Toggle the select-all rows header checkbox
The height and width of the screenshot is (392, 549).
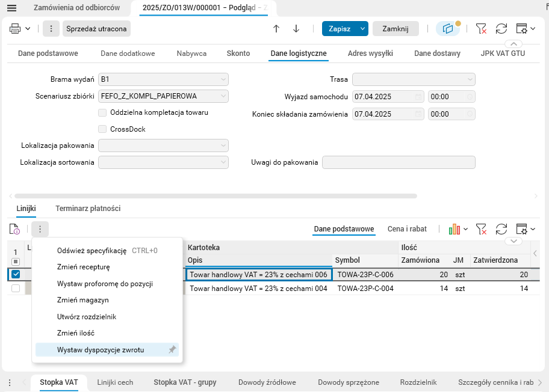(x=16, y=262)
